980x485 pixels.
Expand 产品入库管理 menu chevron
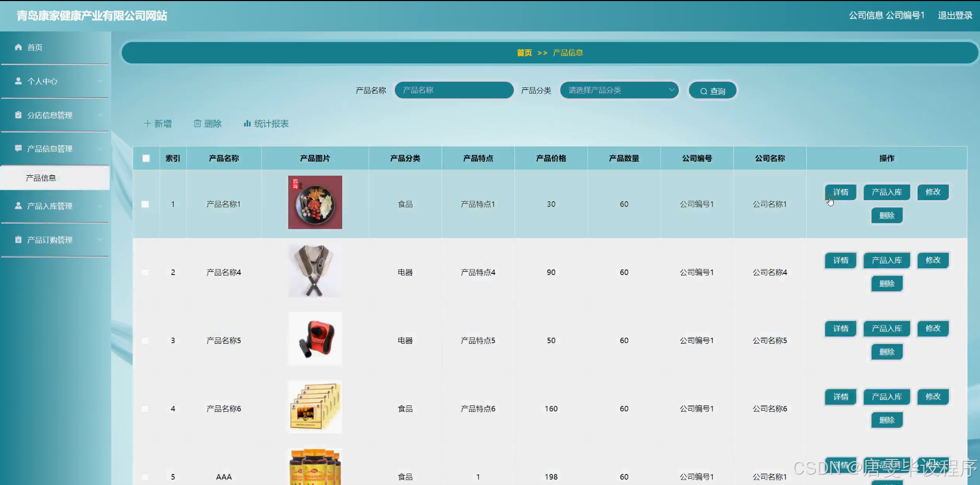[x=100, y=206]
